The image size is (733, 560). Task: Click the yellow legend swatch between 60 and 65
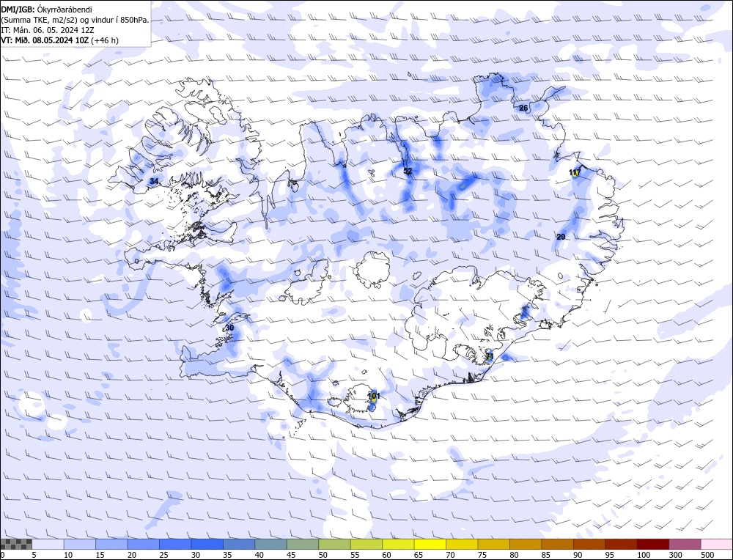(398, 544)
